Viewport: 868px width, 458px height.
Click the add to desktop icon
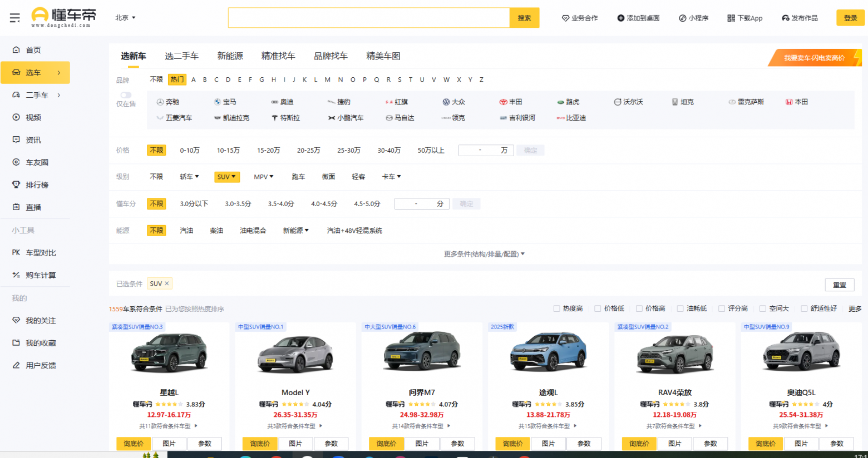620,18
